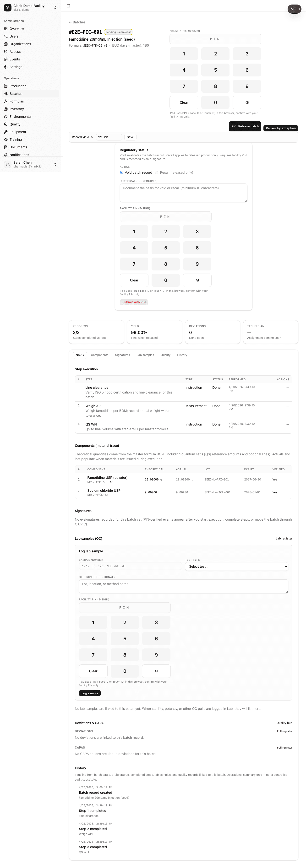Open Overview in Administration sidebar
The width and height of the screenshot is (306, 868).
(x=30, y=29)
